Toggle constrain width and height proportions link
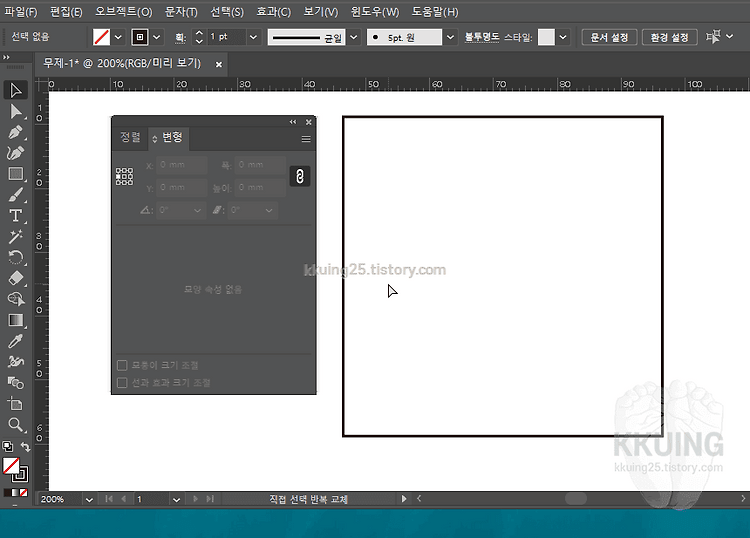750x538 pixels. tap(300, 176)
